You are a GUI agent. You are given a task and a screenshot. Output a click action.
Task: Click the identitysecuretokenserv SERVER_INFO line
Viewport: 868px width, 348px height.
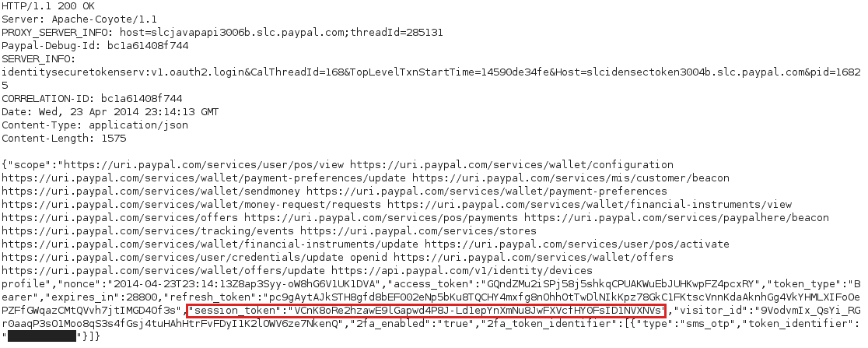tap(431, 72)
